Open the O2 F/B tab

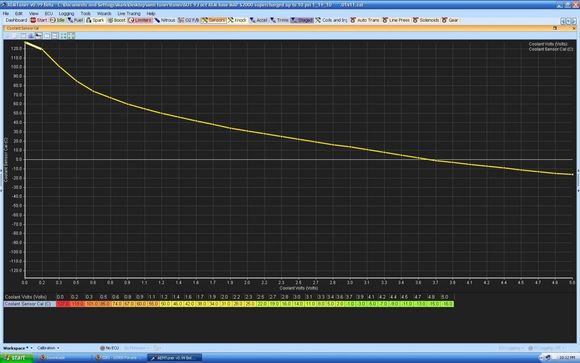pos(189,20)
